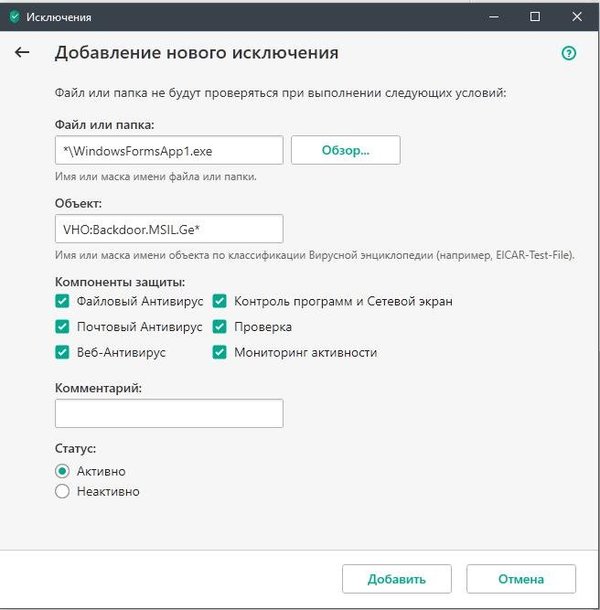
Task: Select the Активно status radio button
Action: coord(62,471)
